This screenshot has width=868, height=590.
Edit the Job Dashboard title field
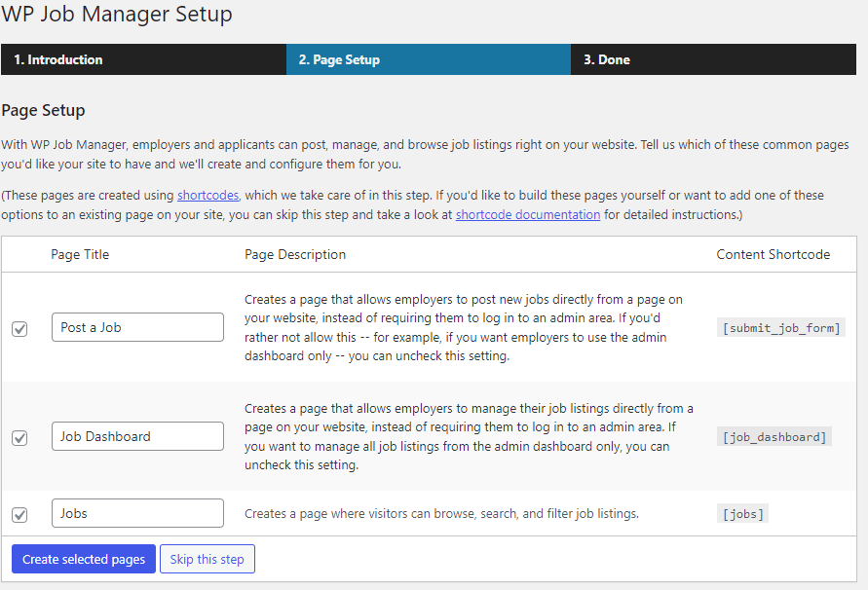[137, 436]
